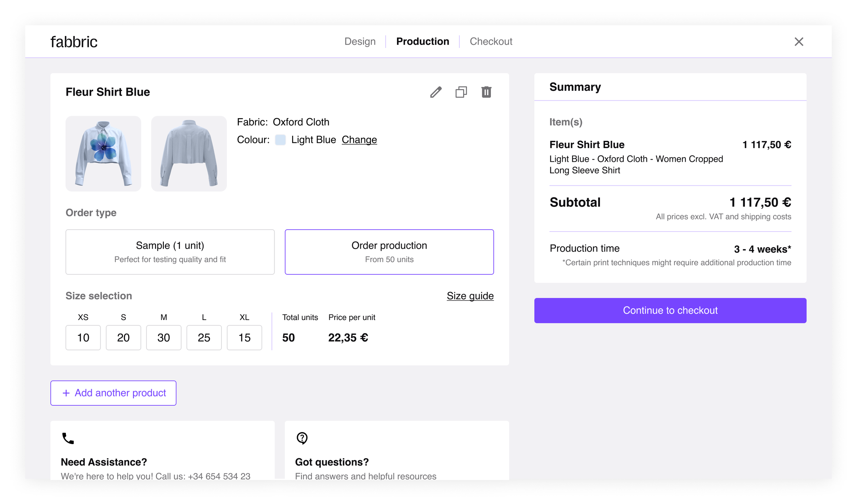Click the XS quantity field
Viewport: 857px width, 504px height.
[83, 337]
